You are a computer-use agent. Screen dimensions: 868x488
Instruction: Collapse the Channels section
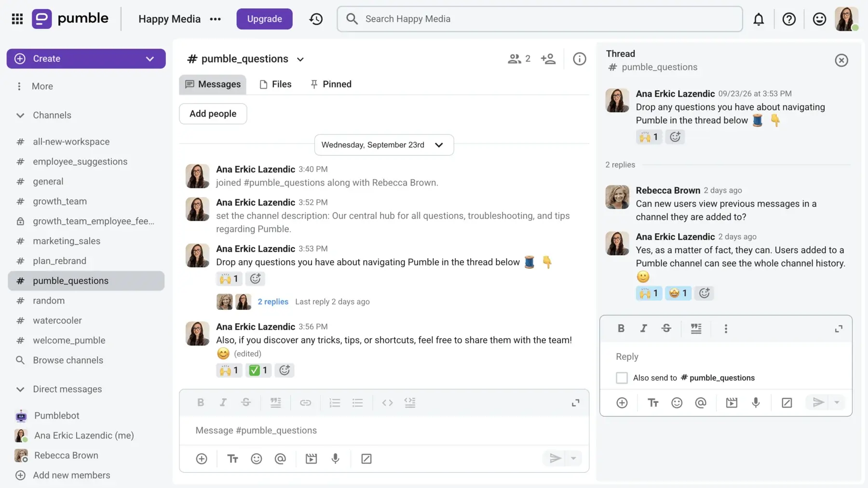click(20, 115)
